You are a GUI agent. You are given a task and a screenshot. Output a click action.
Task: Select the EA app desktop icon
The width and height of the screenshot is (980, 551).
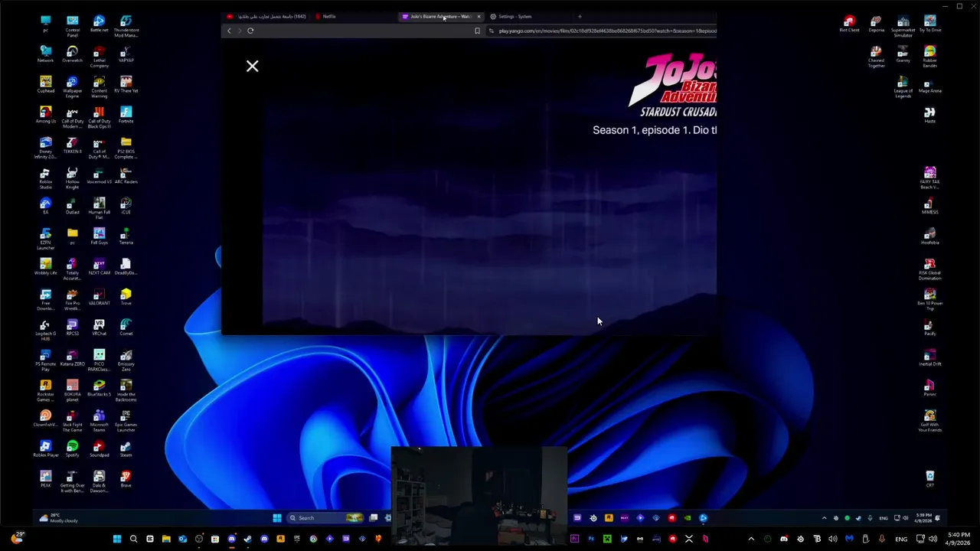pyautogui.click(x=45, y=206)
